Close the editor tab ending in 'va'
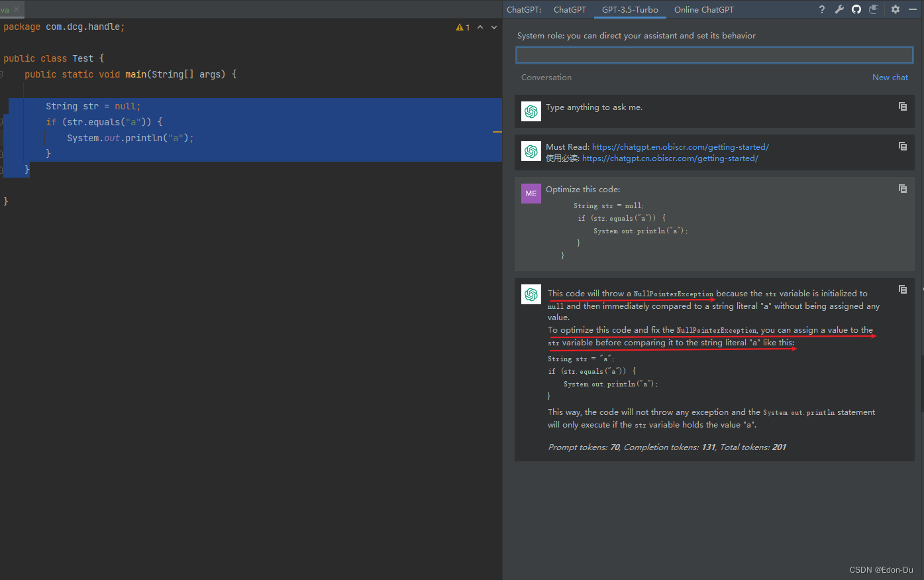Viewport: 924px width, 580px height. 17,9
